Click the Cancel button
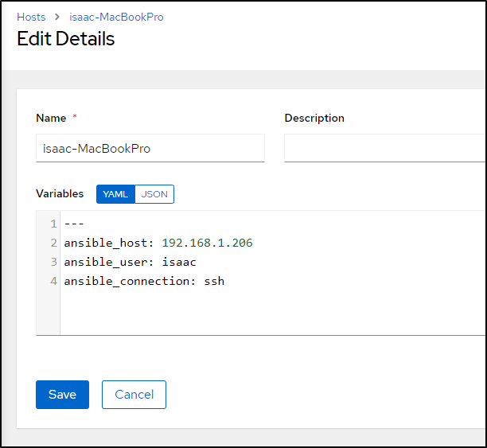This screenshot has height=448, width=487. pos(134,395)
